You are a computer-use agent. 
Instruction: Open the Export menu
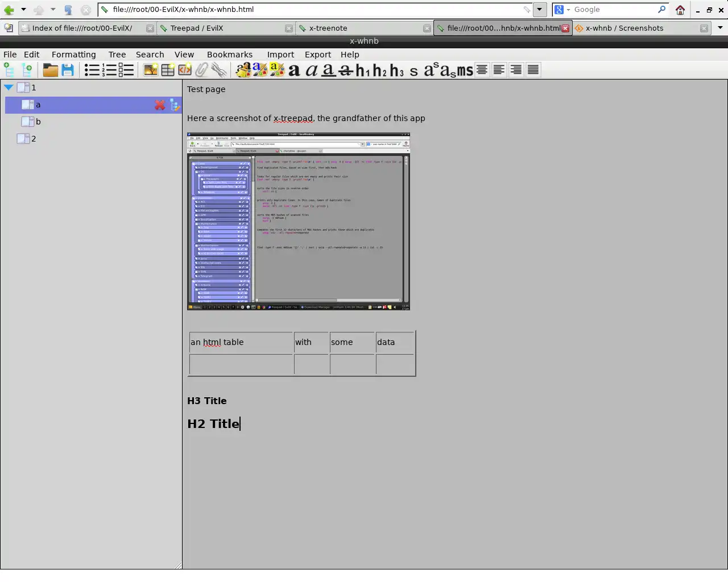(x=318, y=55)
